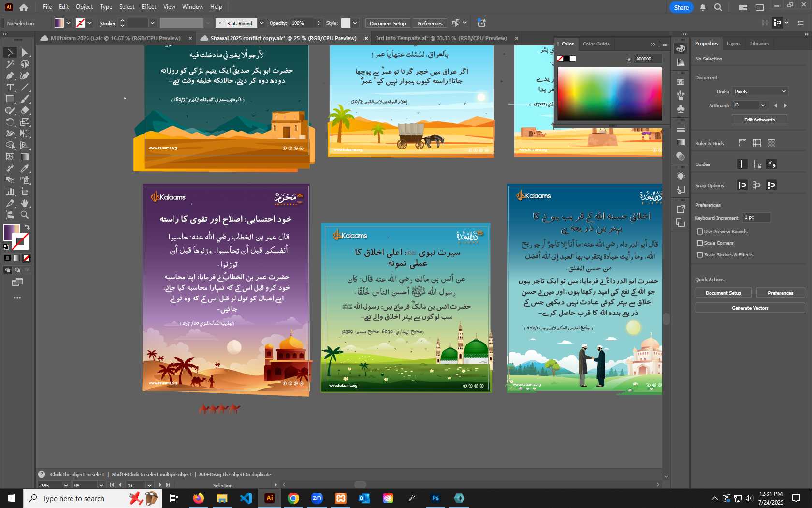Pick a color from the spectrum ramp

click(x=609, y=94)
